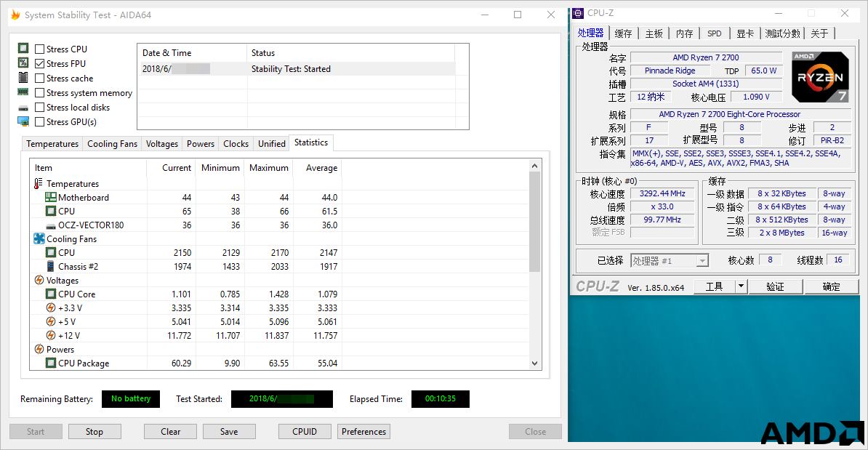Enable the Stress cache checkbox
868x450 pixels.
pyautogui.click(x=40, y=78)
